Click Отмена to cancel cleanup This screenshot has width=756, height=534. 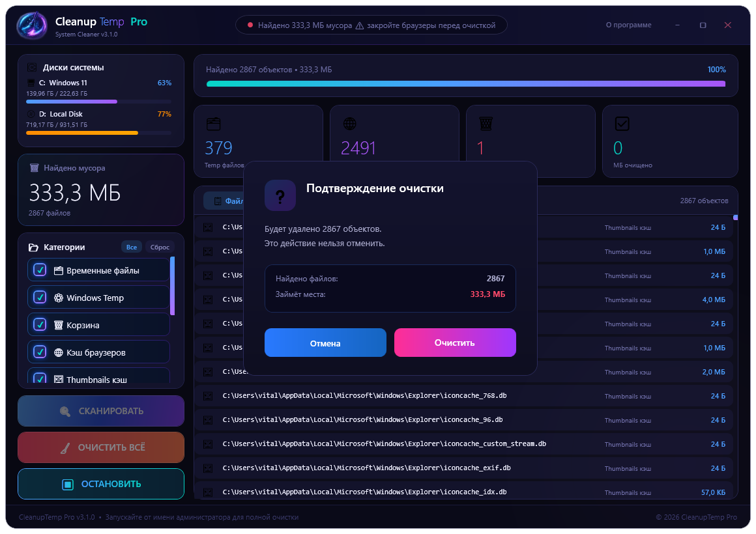pyautogui.click(x=325, y=343)
